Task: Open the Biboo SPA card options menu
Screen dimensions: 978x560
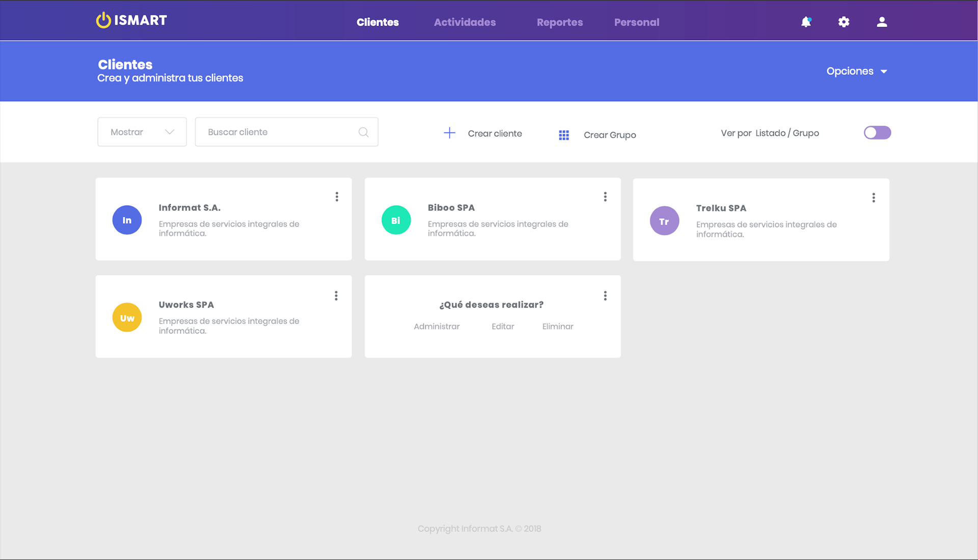Action: (605, 197)
